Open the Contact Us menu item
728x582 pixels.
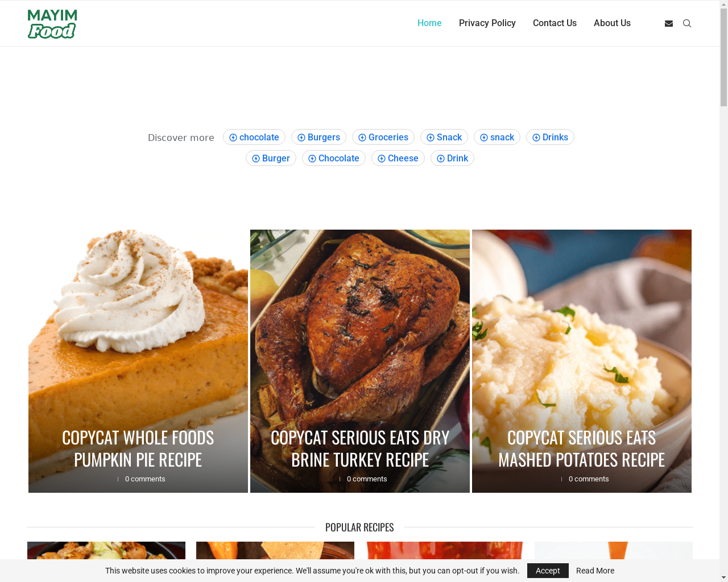pyautogui.click(x=555, y=23)
